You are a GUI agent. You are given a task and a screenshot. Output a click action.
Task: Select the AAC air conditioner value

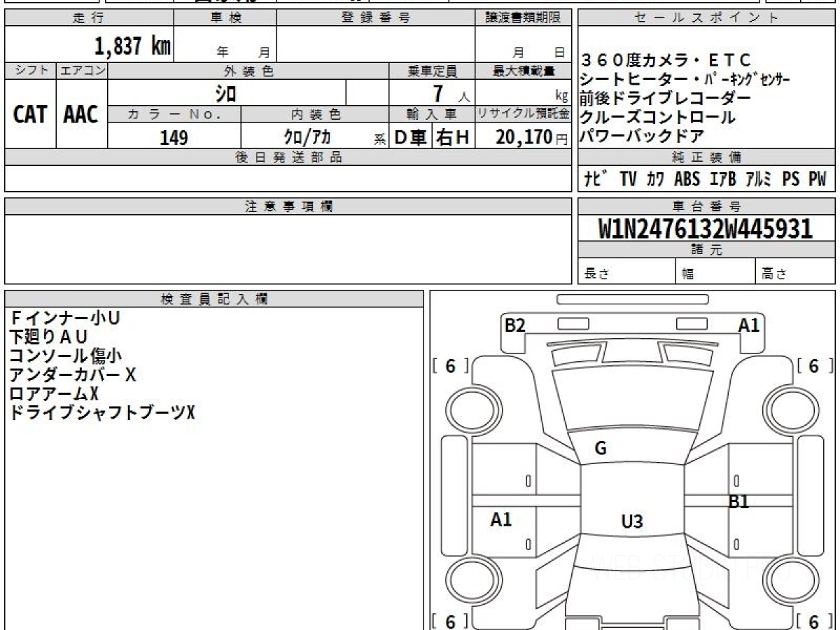pyautogui.click(x=81, y=114)
